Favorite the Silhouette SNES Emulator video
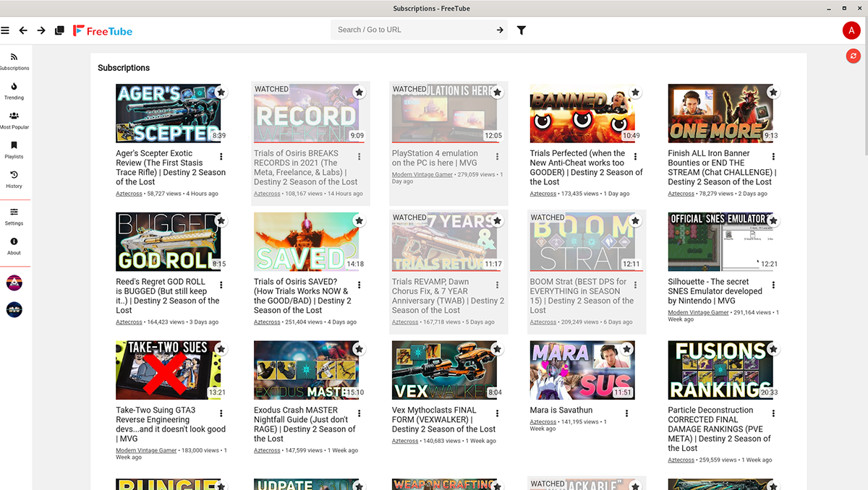 tap(773, 220)
